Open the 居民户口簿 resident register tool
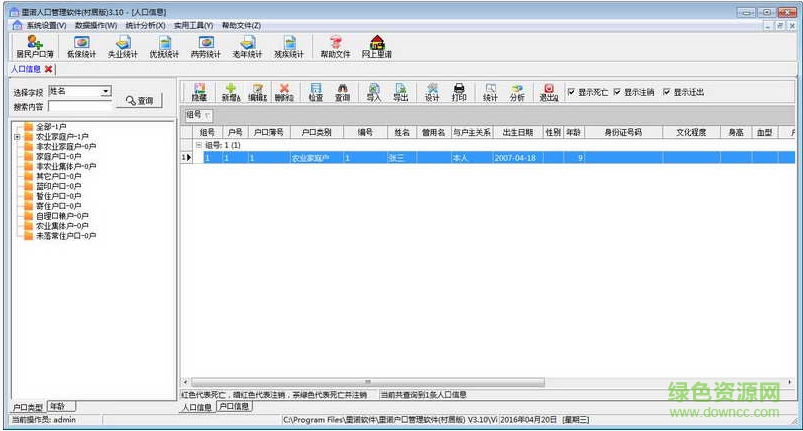The width and height of the screenshot is (803, 431). point(34,47)
